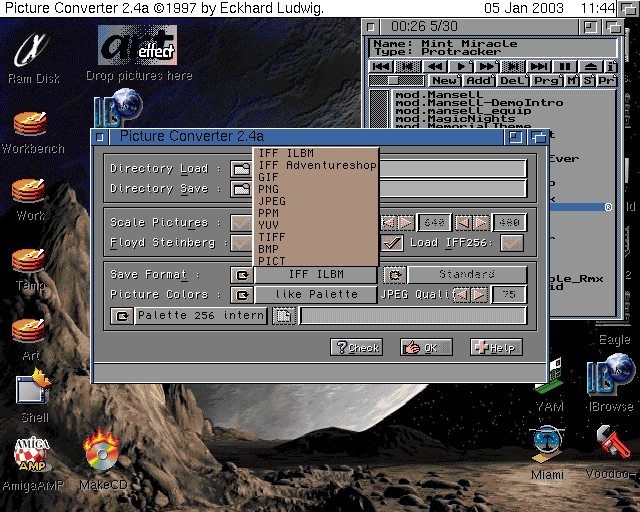The width and height of the screenshot is (640, 512).
Task: Click the Directory Load path field
Action: 452,169
